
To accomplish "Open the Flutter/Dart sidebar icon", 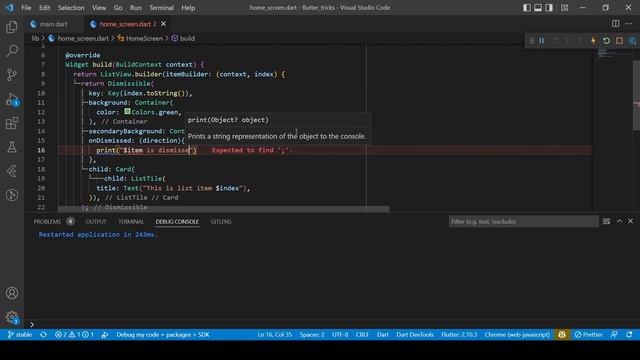I will [x=12, y=171].
